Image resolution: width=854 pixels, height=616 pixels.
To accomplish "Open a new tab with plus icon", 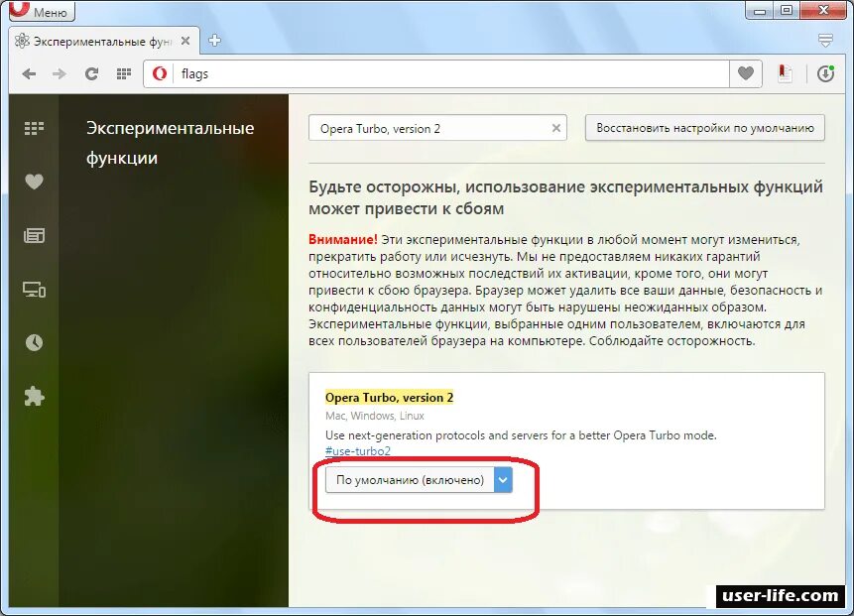I will click(x=214, y=41).
